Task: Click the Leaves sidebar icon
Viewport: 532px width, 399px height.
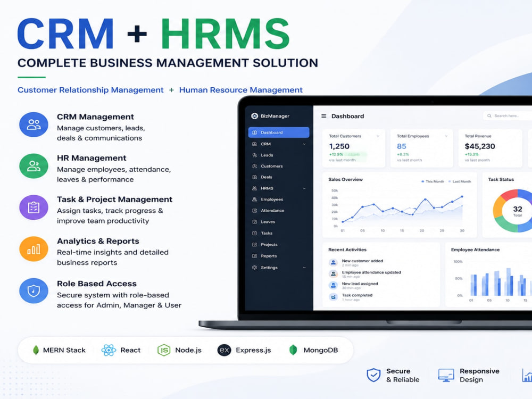Action: pyautogui.click(x=254, y=222)
